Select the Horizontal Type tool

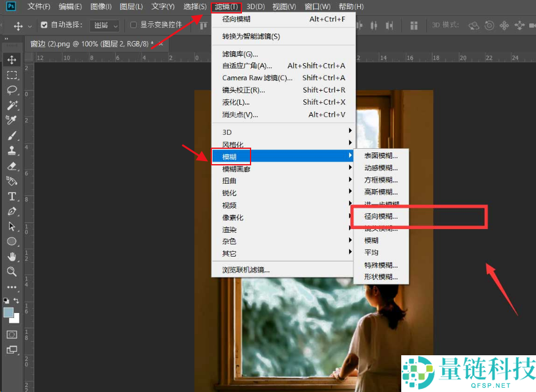12,196
